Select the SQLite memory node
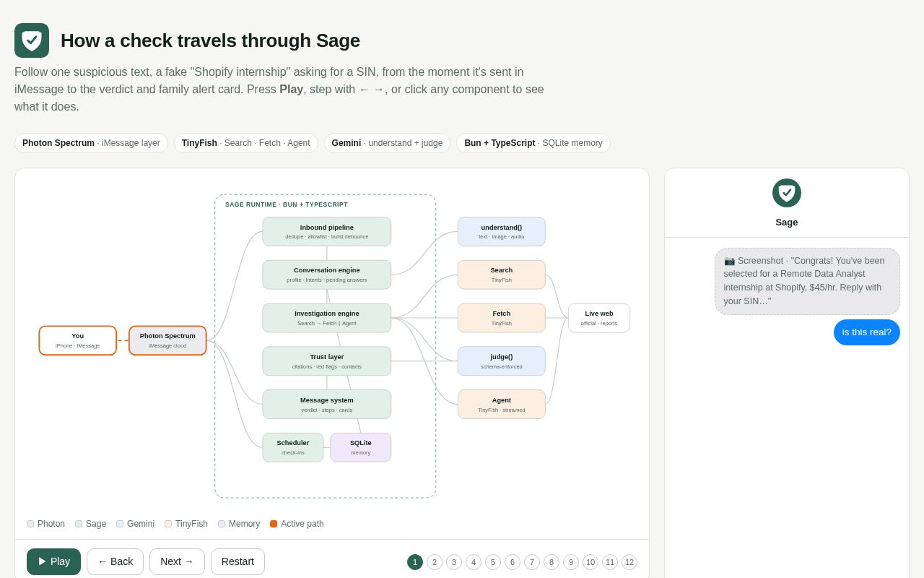Screen dimensions: 924x578 pos(361,447)
